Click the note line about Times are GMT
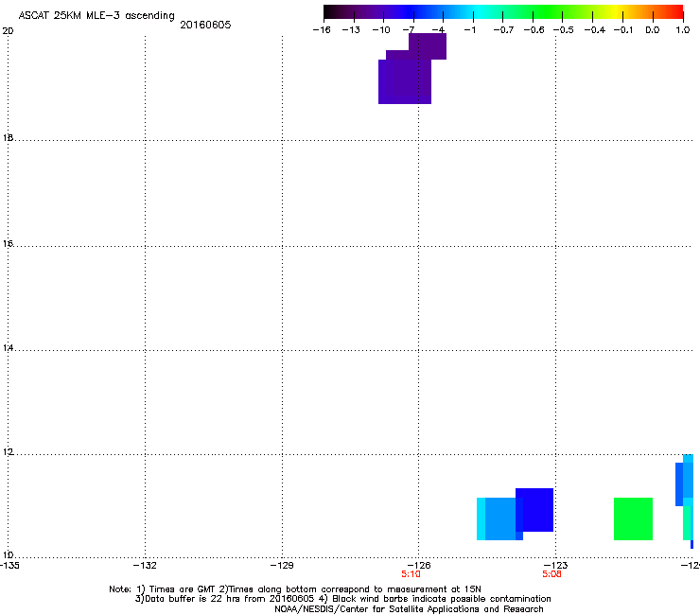The width and height of the screenshot is (700, 615). [x=295, y=589]
